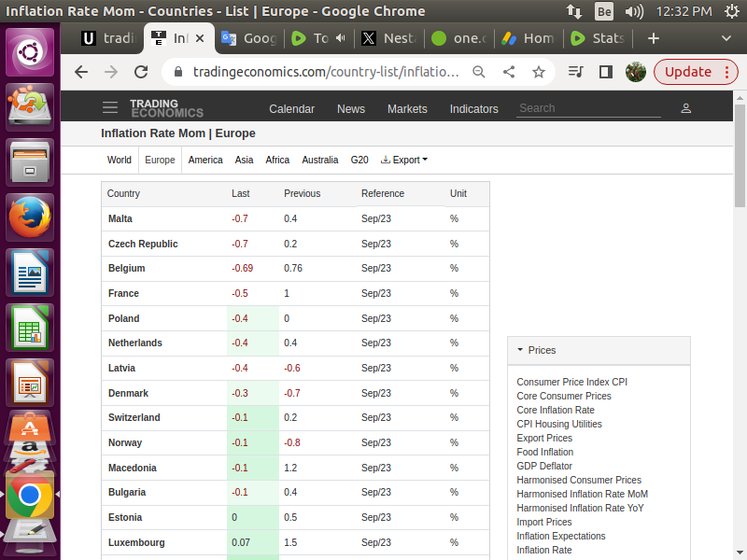Reload the page with the refresh icon

(141, 72)
